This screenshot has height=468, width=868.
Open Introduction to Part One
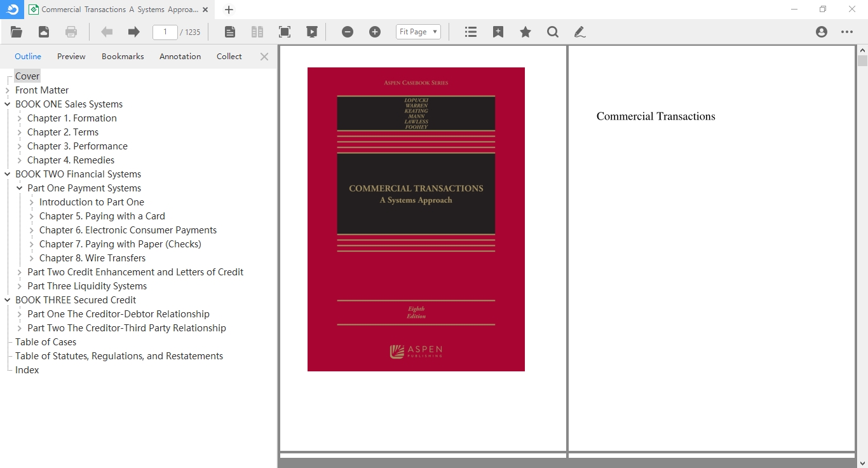click(x=92, y=202)
